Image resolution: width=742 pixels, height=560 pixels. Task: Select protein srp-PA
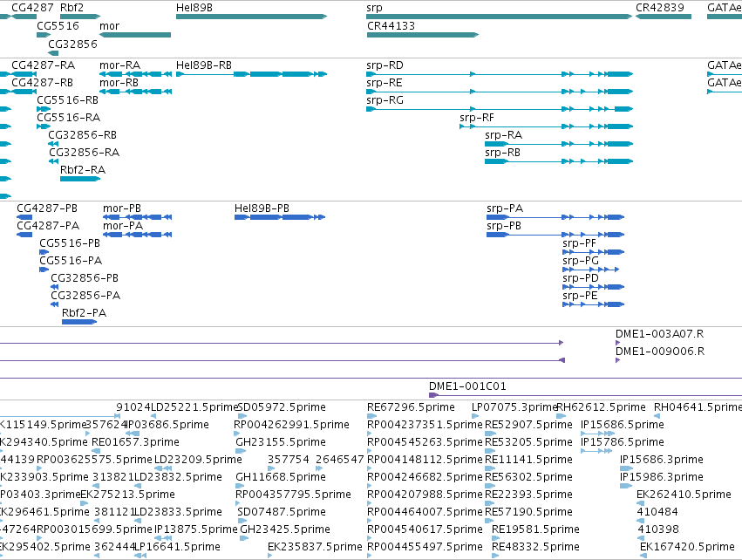[x=505, y=208]
